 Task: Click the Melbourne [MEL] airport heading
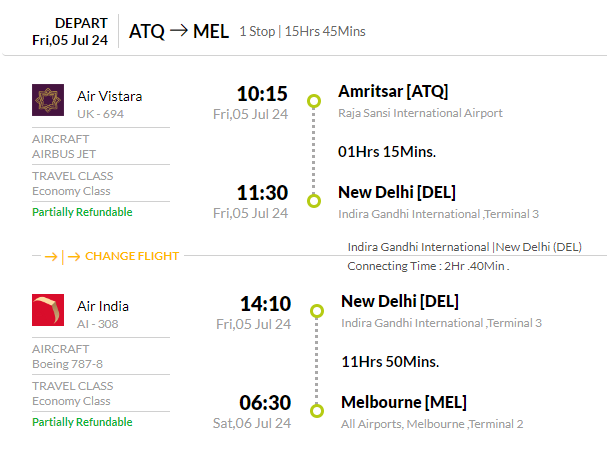(x=404, y=402)
